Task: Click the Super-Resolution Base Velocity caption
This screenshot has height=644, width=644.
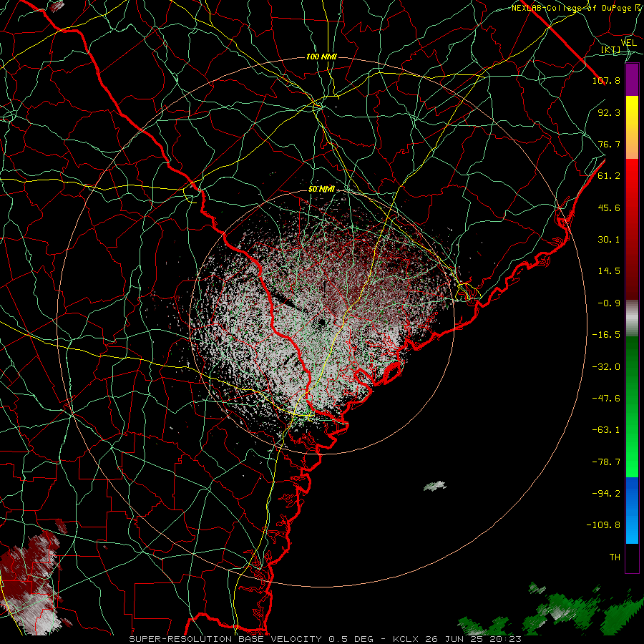Action: coord(325,639)
